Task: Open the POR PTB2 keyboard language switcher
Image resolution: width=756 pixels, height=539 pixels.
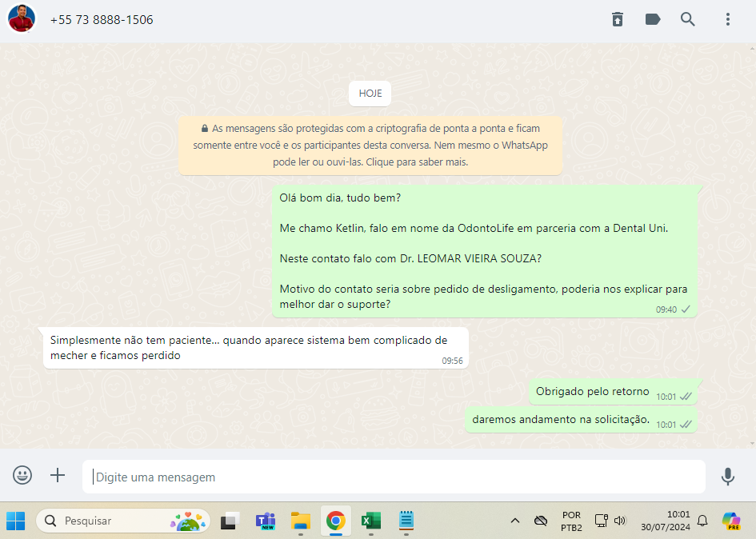Action: coord(571,521)
